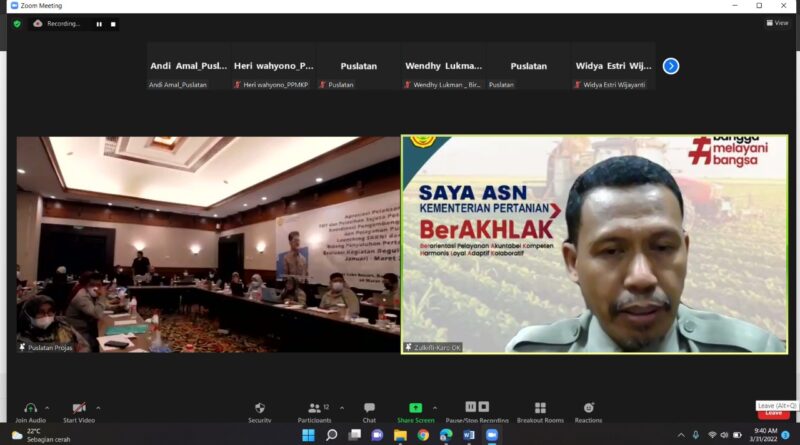Image resolution: width=800 pixels, height=445 pixels.
Task: Open the Windows Start menu
Action: point(308,435)
